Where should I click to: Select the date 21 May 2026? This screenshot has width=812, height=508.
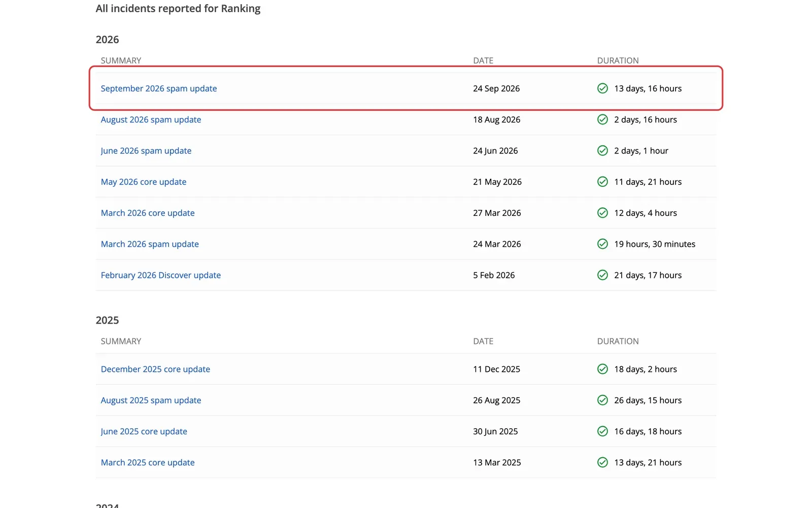coord(497,182)
